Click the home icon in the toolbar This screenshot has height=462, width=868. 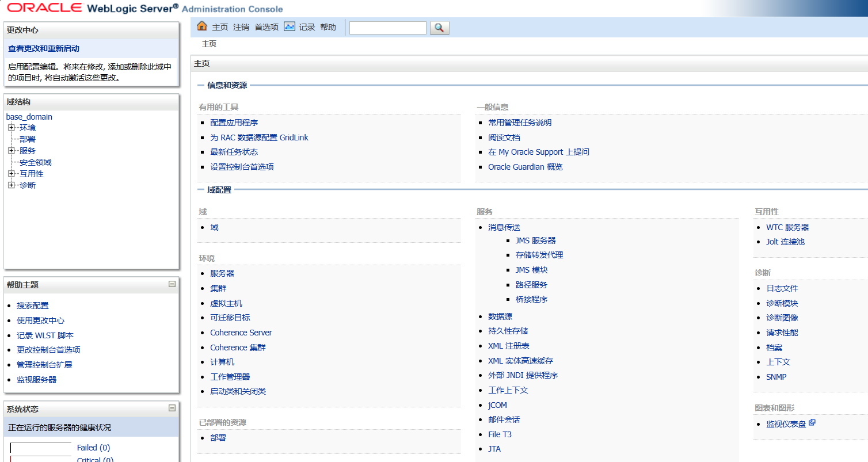tap(201, 26)
